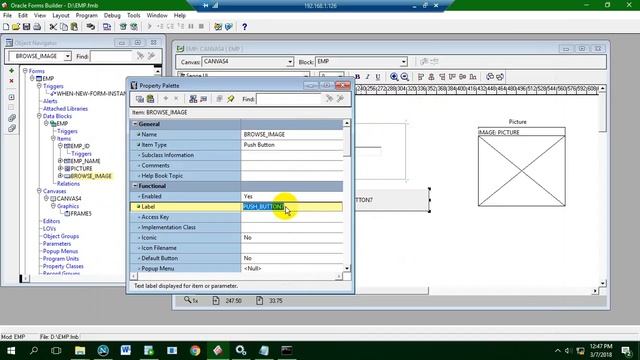Image resolution: width=640 pixels, height=360 pixels.
Task: Click the Copy Properties icon in Property Palette toolbar
Action: (x=140, y=99)
